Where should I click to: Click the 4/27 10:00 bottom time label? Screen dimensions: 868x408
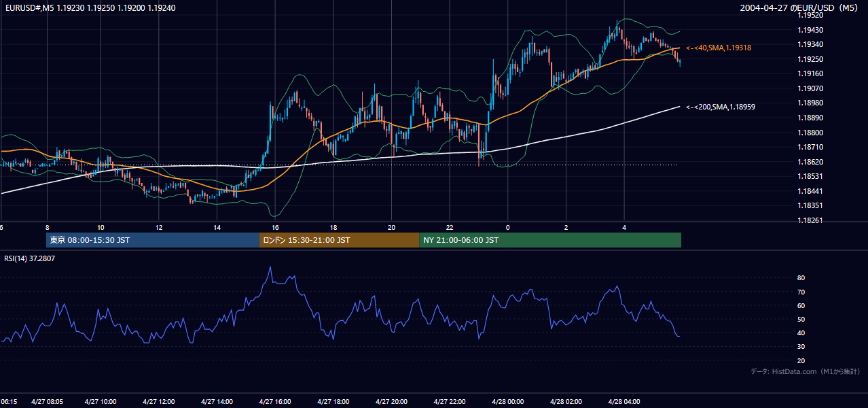point(101,401)
